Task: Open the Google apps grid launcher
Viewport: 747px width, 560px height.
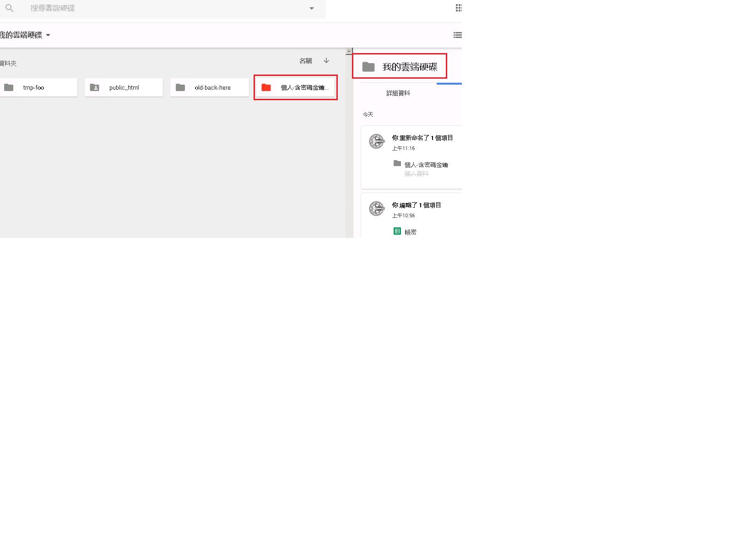Action: (x=458, y=8)
